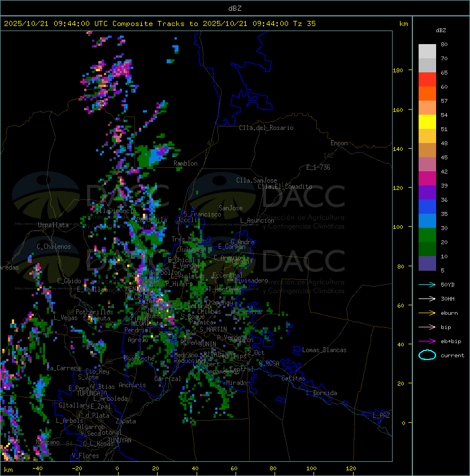This screenshot has height=476, width=470.
Task: Click the 180 km tick on right axis
Action: click(398, 71)
